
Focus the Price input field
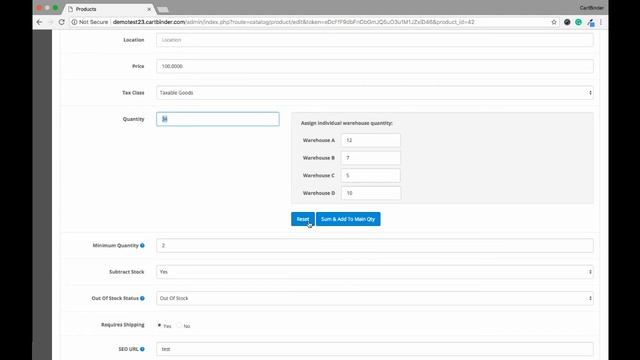(x=375, y=66)
